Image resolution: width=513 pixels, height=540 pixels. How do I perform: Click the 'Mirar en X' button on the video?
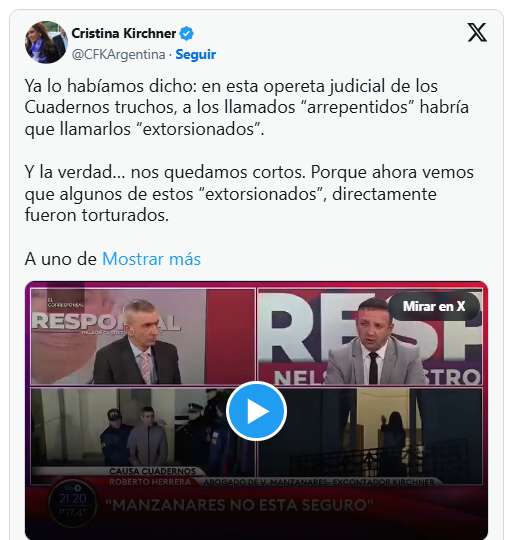(x=434, y=306)
